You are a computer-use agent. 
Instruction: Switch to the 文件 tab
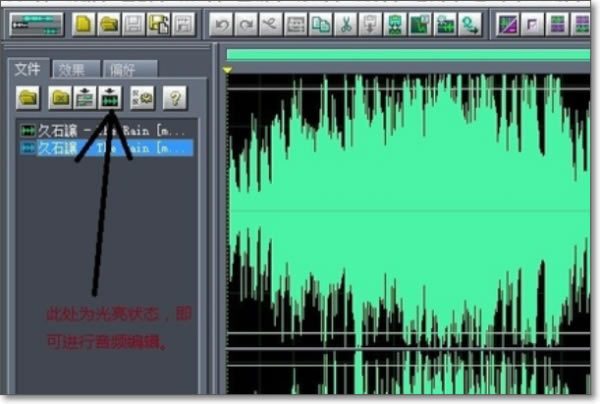[27, 69]
